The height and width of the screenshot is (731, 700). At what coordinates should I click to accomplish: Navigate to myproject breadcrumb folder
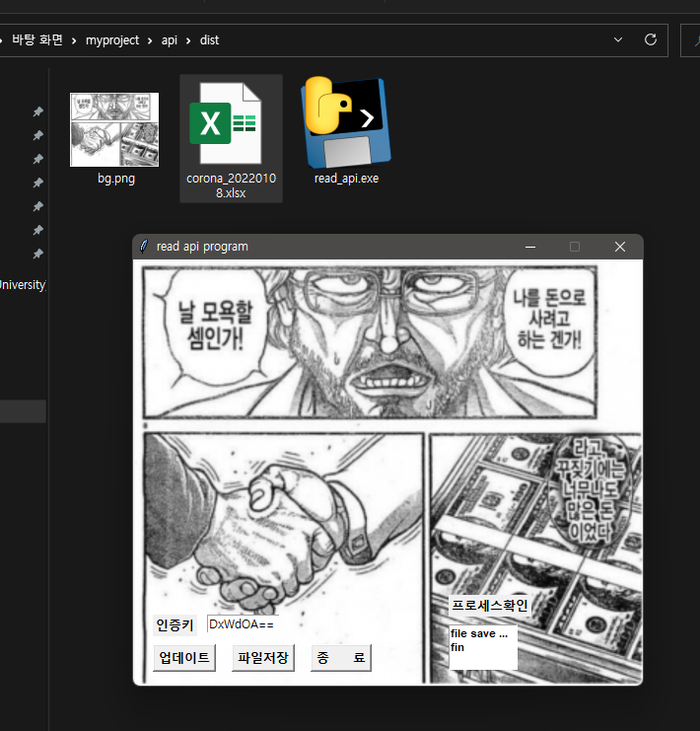[x=112, y=40]
